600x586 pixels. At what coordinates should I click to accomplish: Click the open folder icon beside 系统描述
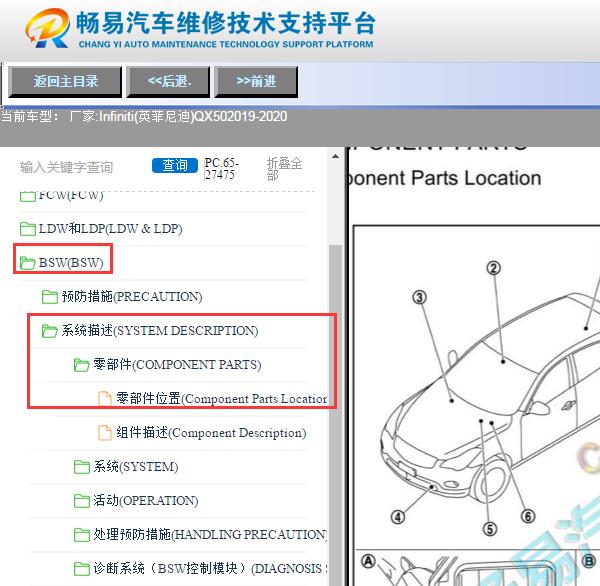pos(50,331)
